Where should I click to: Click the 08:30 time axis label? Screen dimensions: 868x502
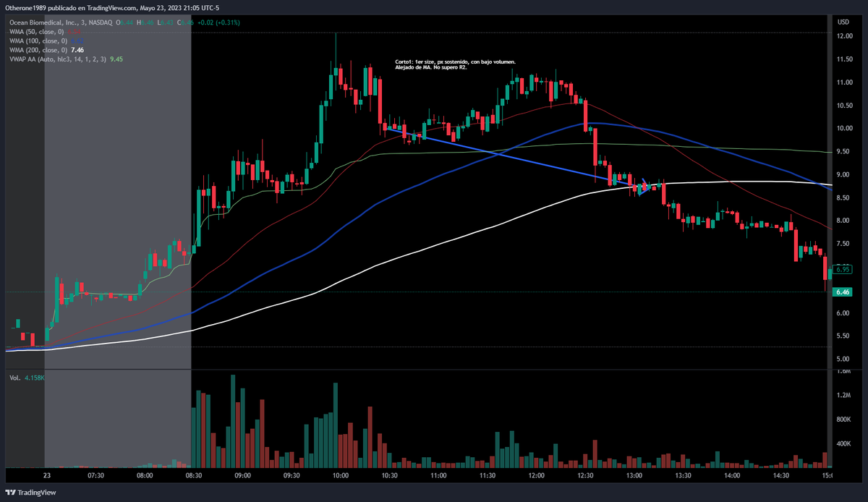coord(194,475)
